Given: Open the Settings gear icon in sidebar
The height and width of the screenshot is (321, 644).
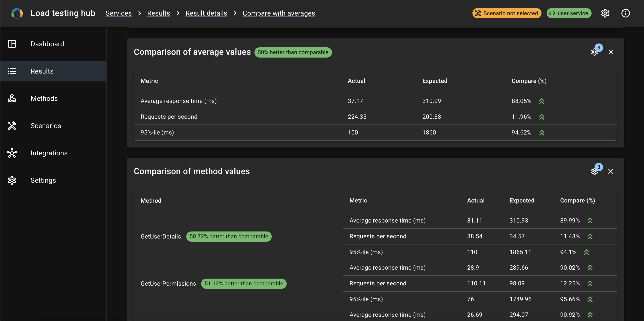Looking at the screenshot, I should click(12, 180).
